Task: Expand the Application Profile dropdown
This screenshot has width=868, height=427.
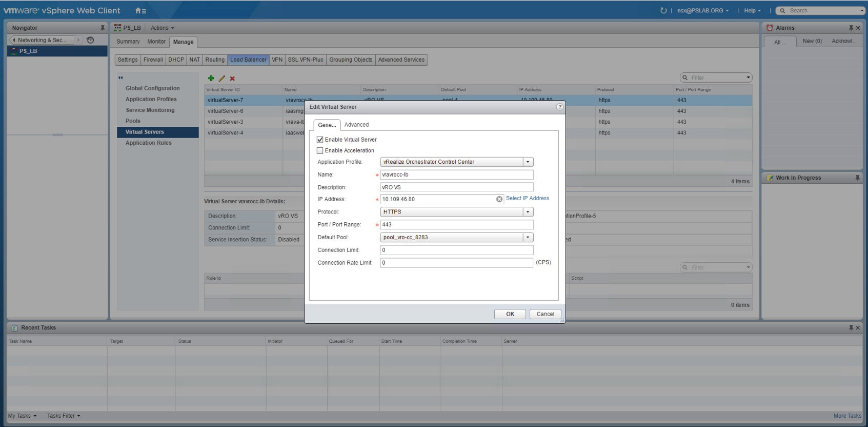Action: pyautogui.click(x=528, y=162)
